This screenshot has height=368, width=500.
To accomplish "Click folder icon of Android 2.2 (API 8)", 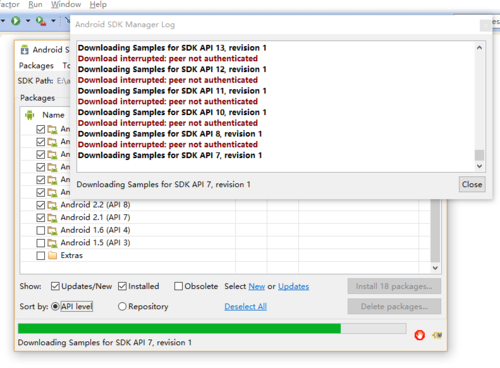I will tap(52, 205).
